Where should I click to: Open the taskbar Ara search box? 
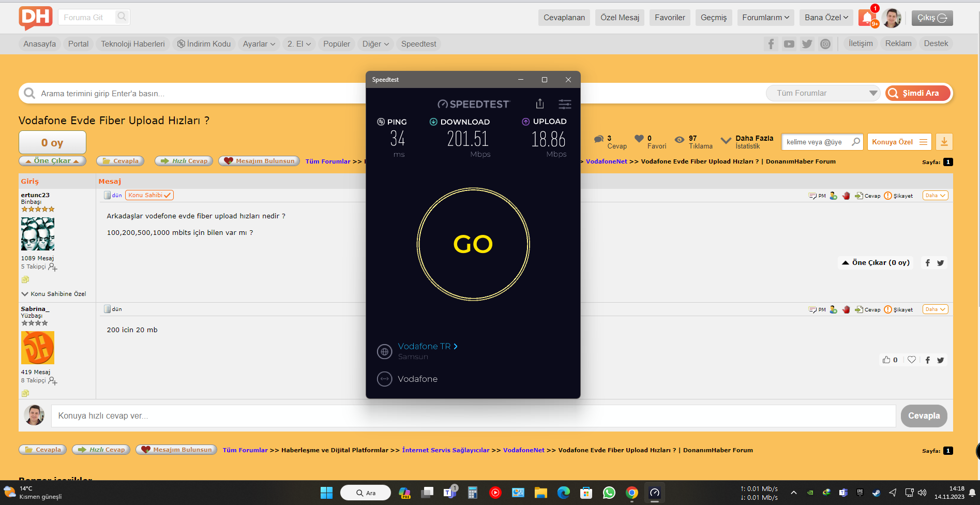point(366,493)
